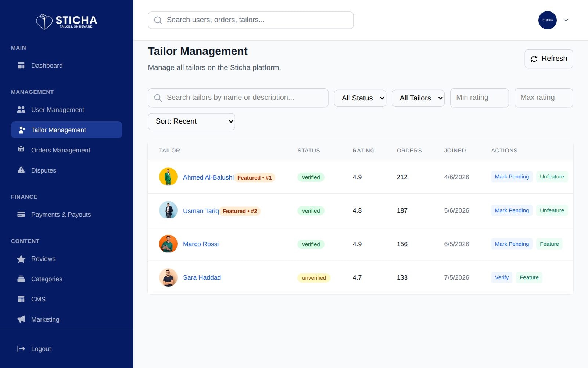Feature Marco Rossi
The width and height of the screenshot is (588, 368).
click(549, 244)
